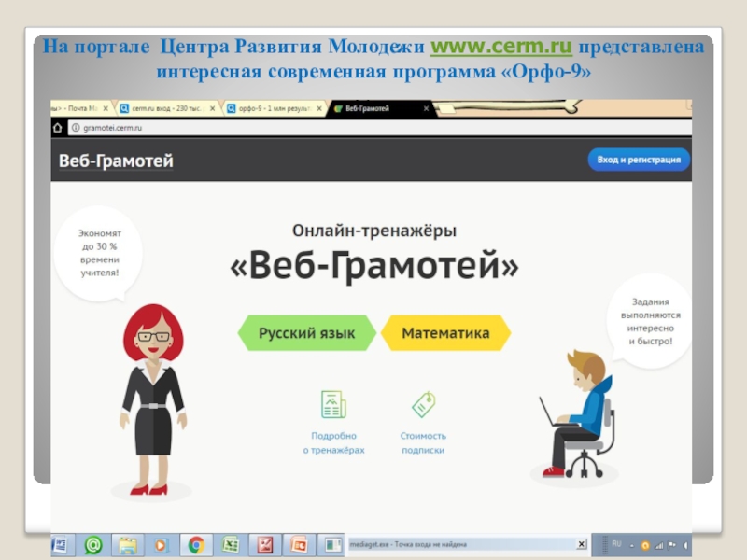
Task: Close the 'орфо-9' browser tab
Action: click(319, 108)
